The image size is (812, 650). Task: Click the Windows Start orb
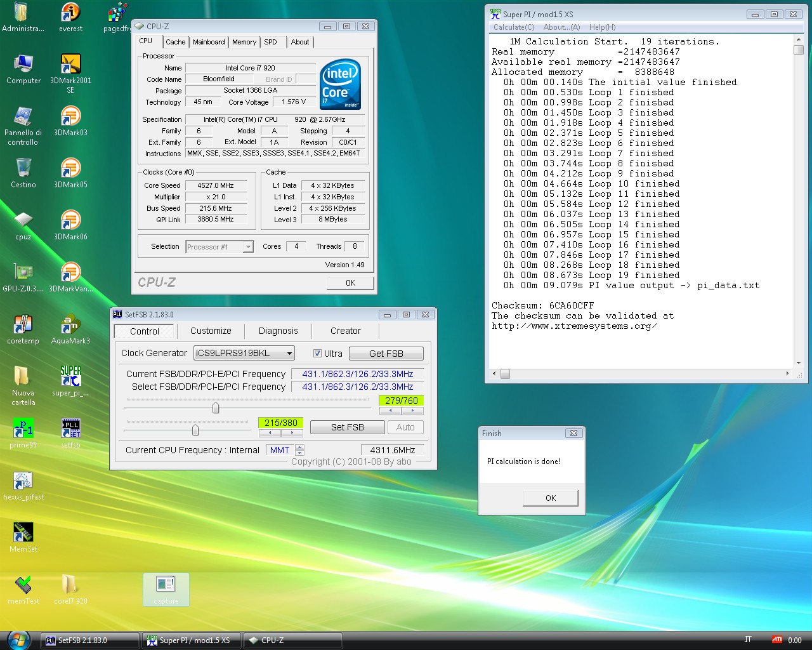click(18, 640)
